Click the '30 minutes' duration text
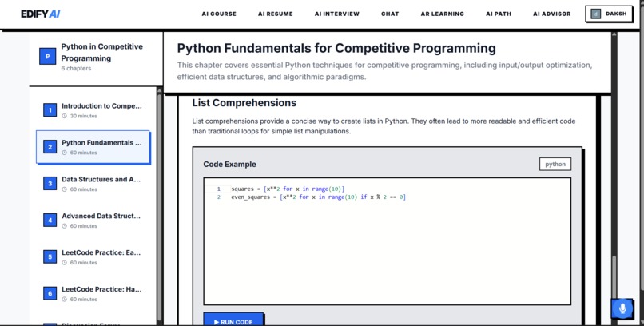 [x=83, y=116]
